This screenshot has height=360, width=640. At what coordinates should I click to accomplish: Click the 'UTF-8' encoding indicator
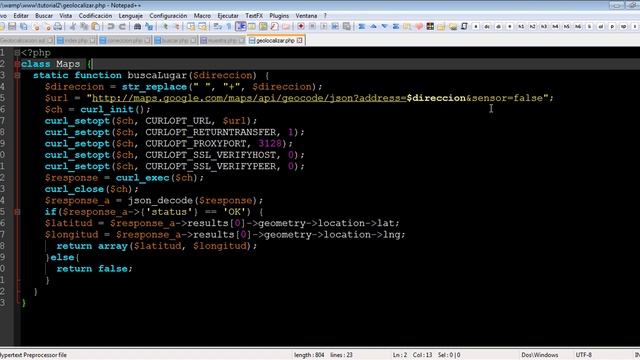[x=583, y=355]
